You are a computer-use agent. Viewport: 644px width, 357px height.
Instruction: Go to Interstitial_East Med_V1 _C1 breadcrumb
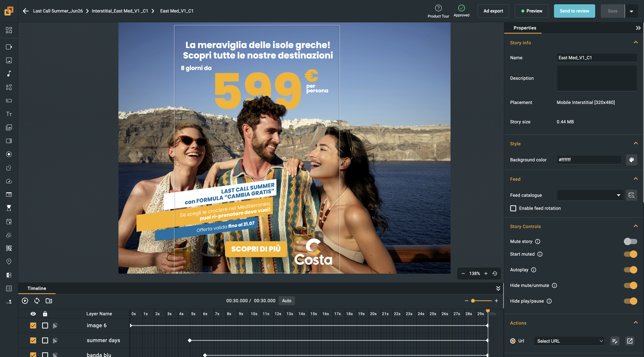pos(120,11)
